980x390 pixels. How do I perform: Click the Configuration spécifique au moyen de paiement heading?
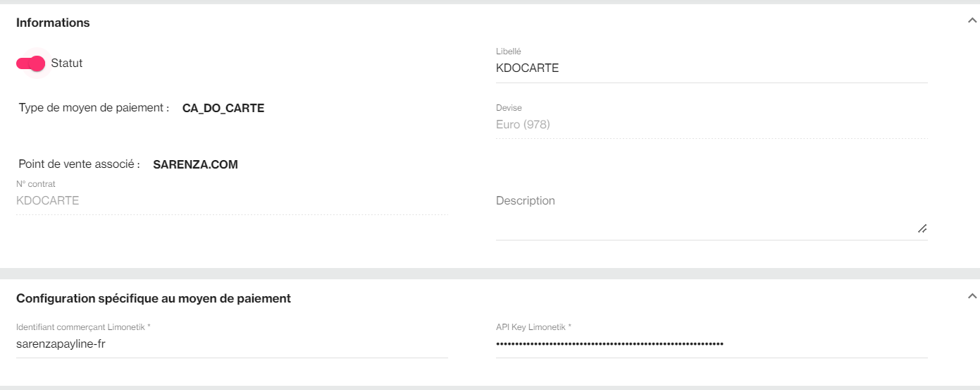[154, 298]
